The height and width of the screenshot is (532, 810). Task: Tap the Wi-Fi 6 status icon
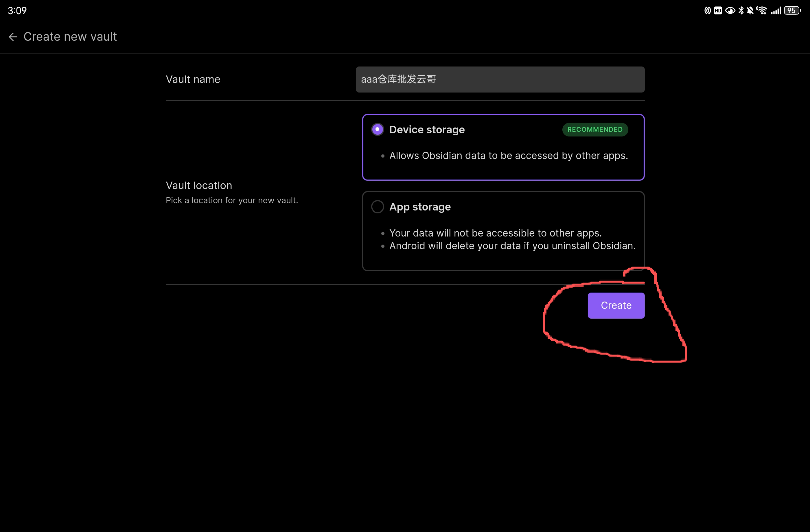[762, 10]
